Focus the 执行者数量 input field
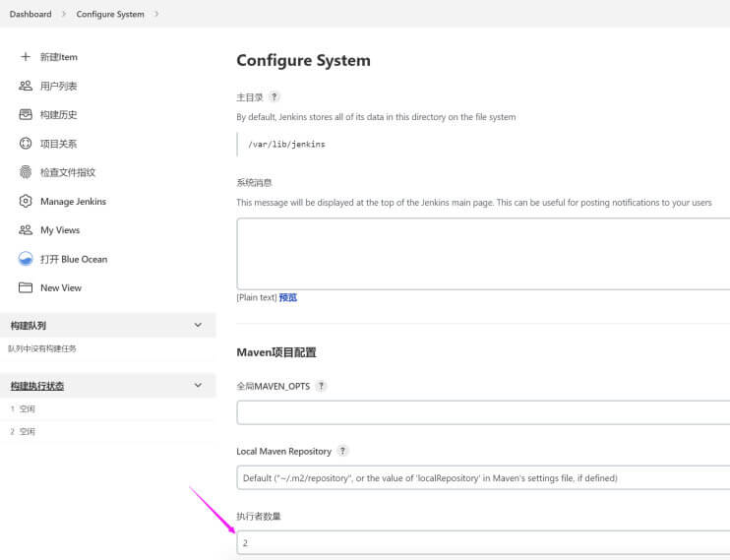The height and width of the screenshot is (560, 730). coord(483,542)
